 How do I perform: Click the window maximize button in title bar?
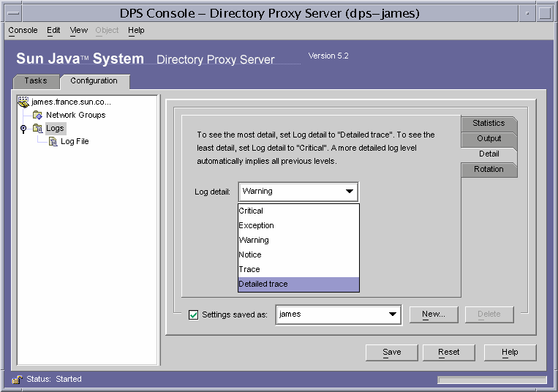point(545,13)
